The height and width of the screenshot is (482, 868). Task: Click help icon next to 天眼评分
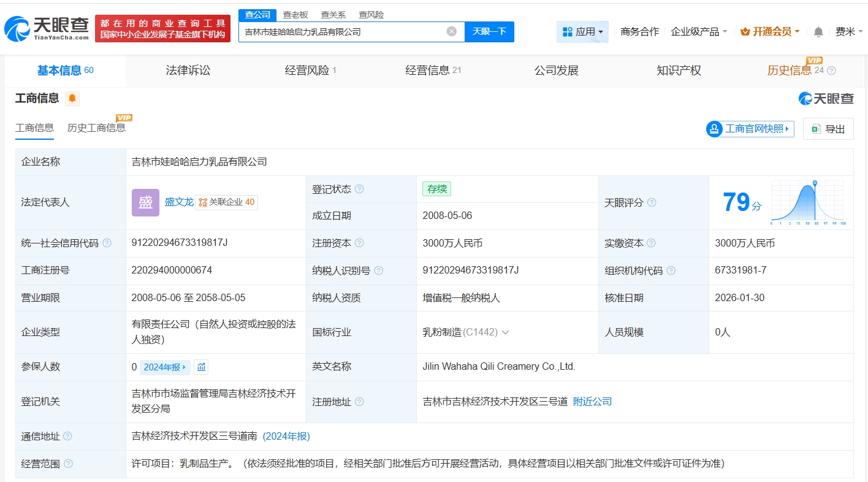(x=652, y=202)
